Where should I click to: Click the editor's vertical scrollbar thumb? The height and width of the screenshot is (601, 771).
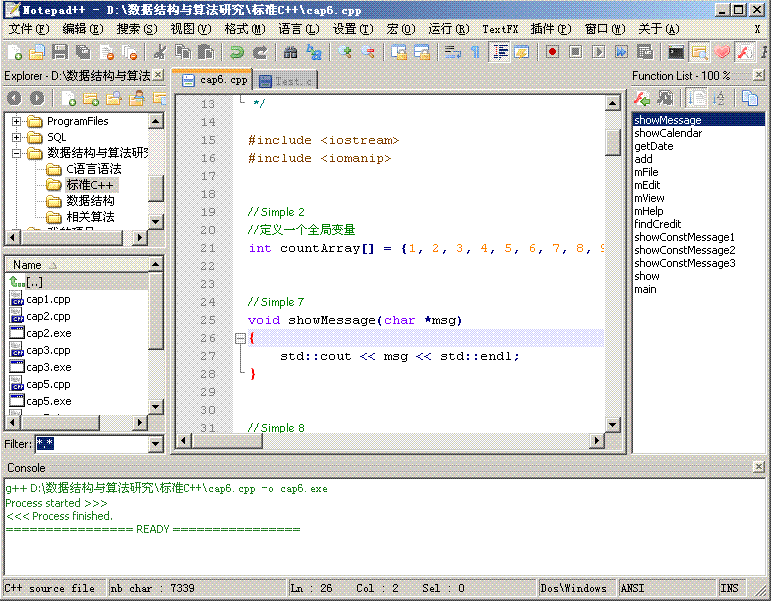(x=613, y=143)
